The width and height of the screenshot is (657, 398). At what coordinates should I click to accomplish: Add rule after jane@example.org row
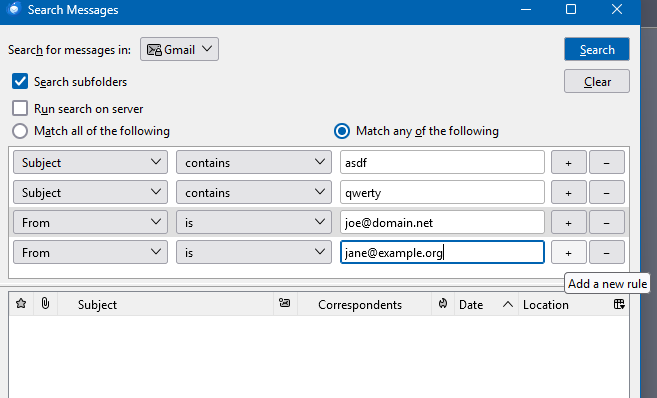(x=569, y=252)
